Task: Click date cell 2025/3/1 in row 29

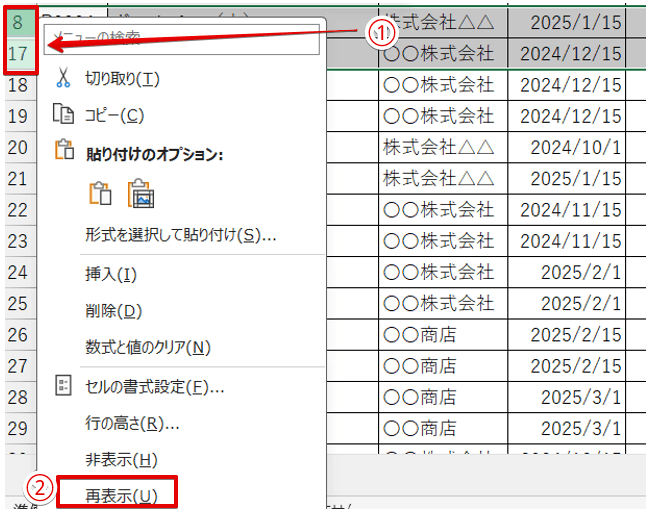Action: 566,429
